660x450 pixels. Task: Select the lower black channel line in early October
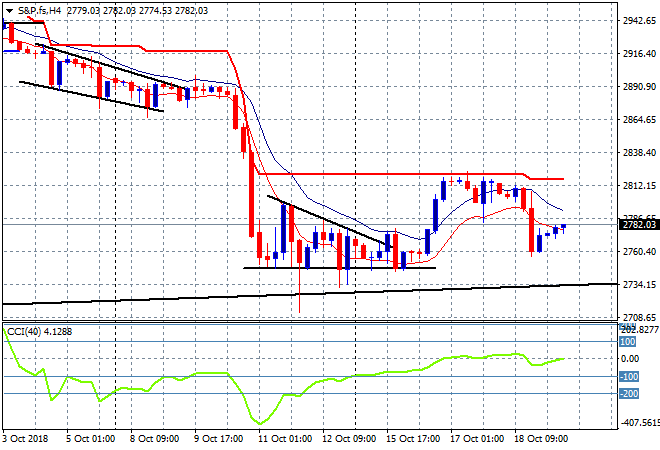coord(91,96)
